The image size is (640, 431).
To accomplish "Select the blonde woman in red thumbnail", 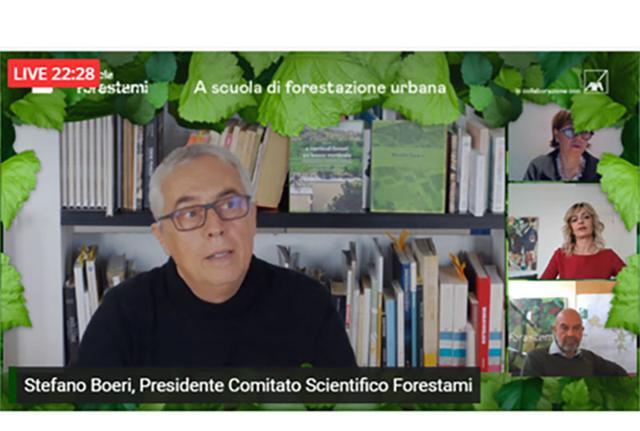I will (x=567, y=231).
